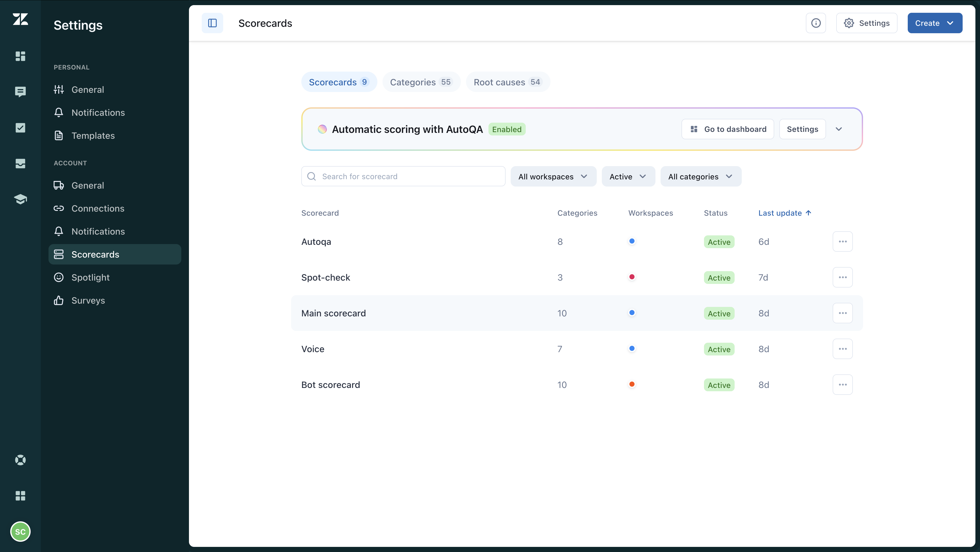Open the Main scorecard entry
980x552 pixels.
coord(334,313)
